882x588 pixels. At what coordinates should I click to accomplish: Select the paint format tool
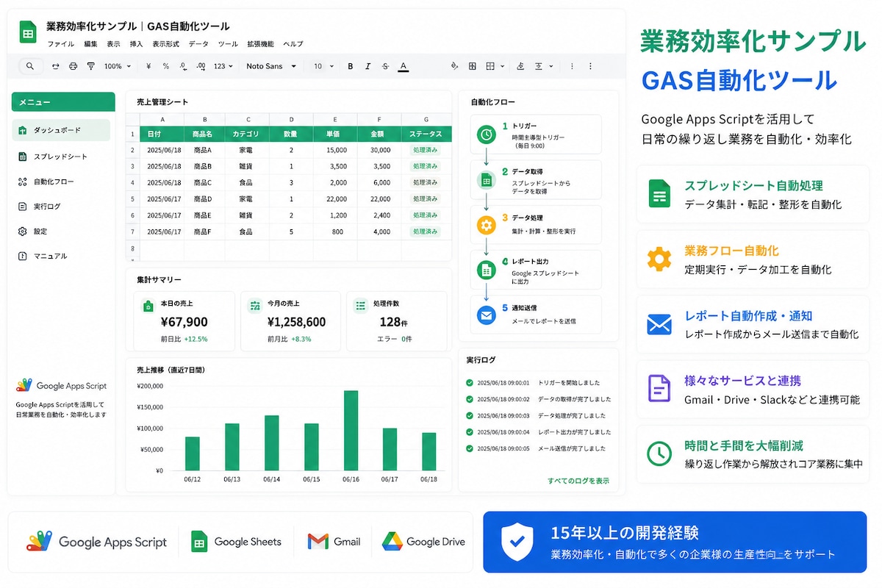90,66
